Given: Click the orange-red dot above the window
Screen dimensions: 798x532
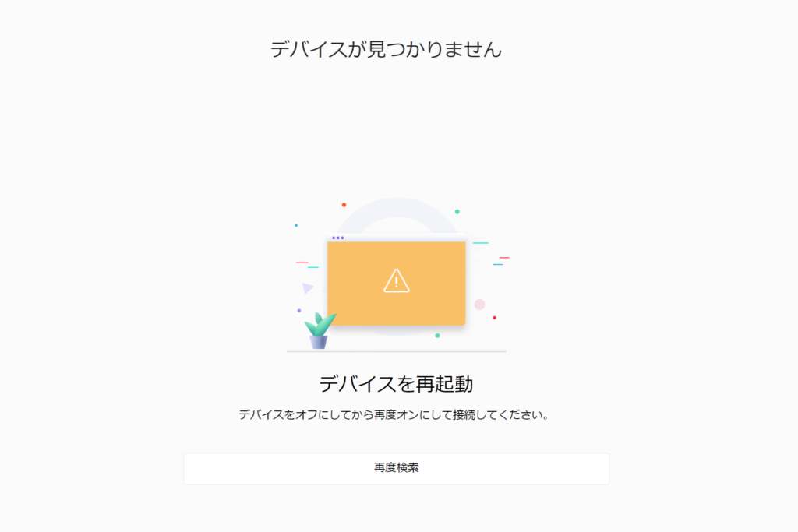Looking at the screenshot, I should [x=344, y=205].
